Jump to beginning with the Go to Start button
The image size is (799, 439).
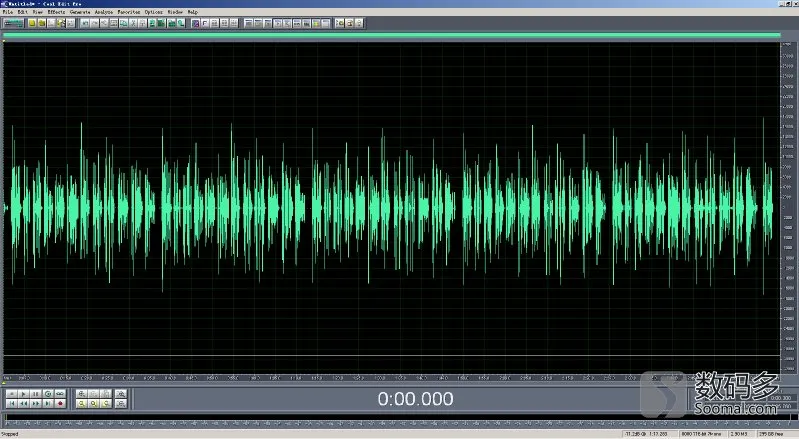point(12,403)
